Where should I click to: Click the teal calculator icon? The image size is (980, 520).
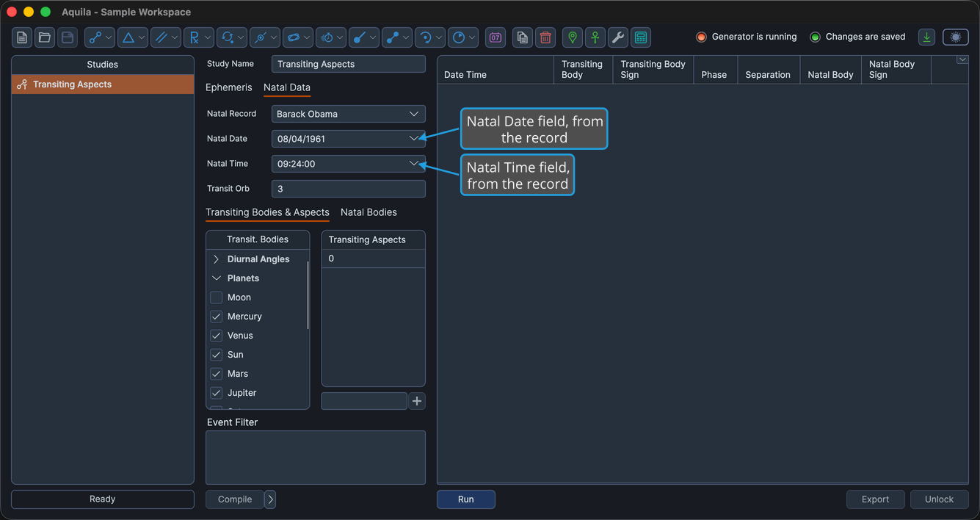[x=641, y=37]
